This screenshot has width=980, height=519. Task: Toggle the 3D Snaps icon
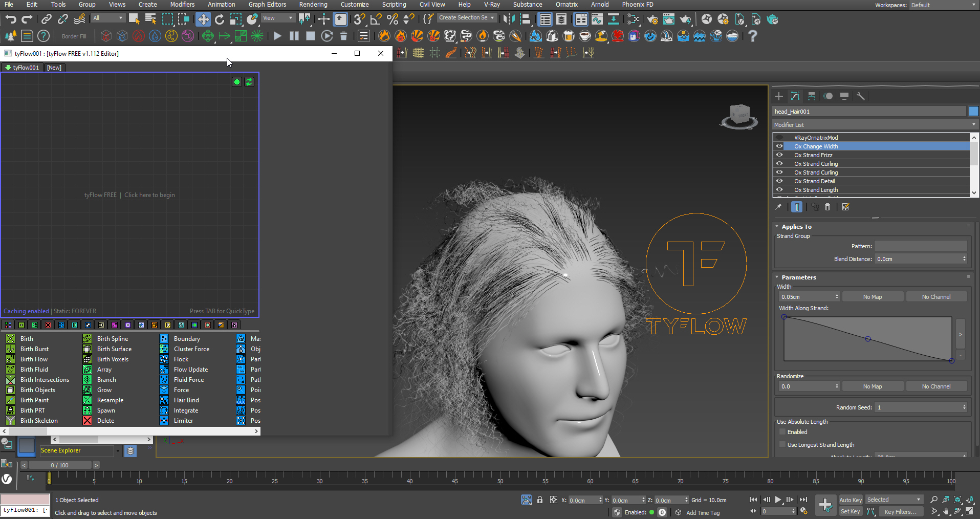coord(359,19)
